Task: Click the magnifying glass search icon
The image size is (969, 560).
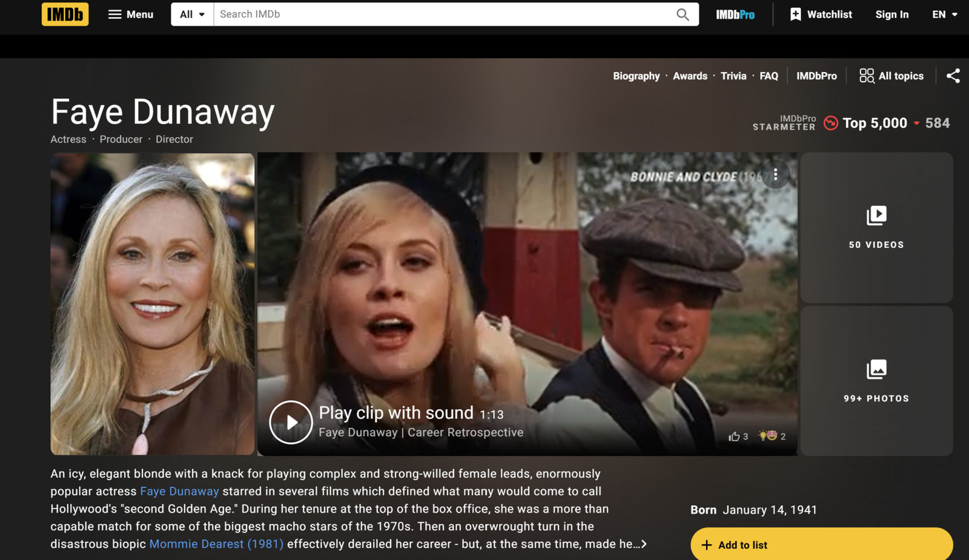Action: tap(683, 15)
